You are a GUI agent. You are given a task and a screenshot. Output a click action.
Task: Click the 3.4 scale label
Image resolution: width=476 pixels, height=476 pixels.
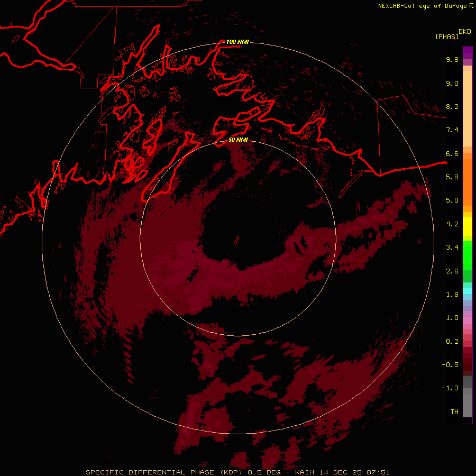click(452, 248)
